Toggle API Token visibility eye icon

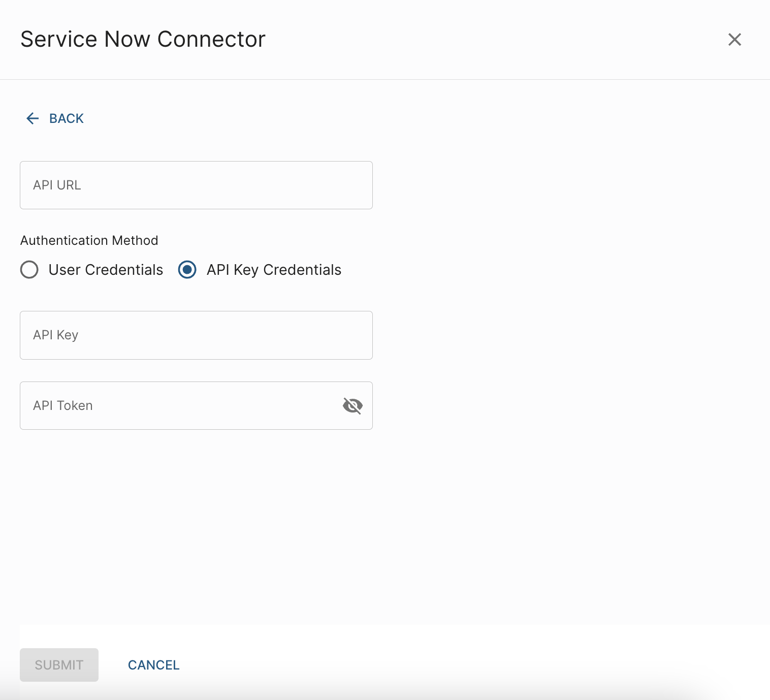pyautogui.click(x=352, y=405)
